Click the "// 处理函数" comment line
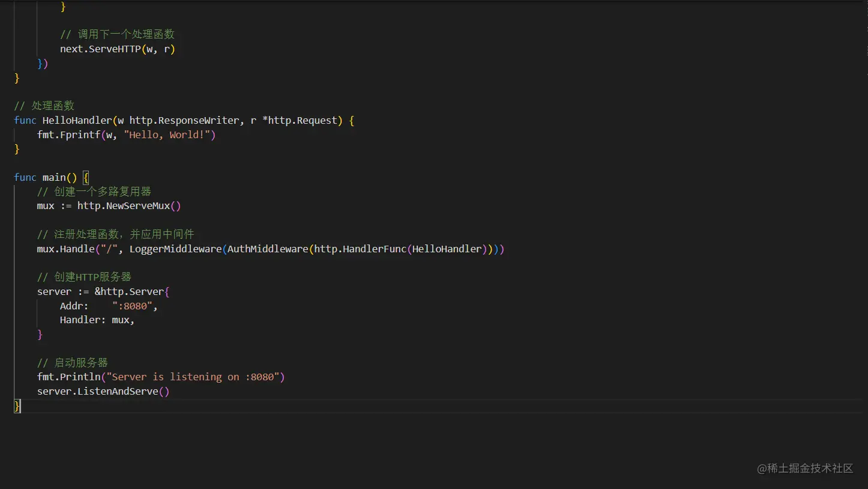This screenshot has width=868, height=489. coord(44,106)
